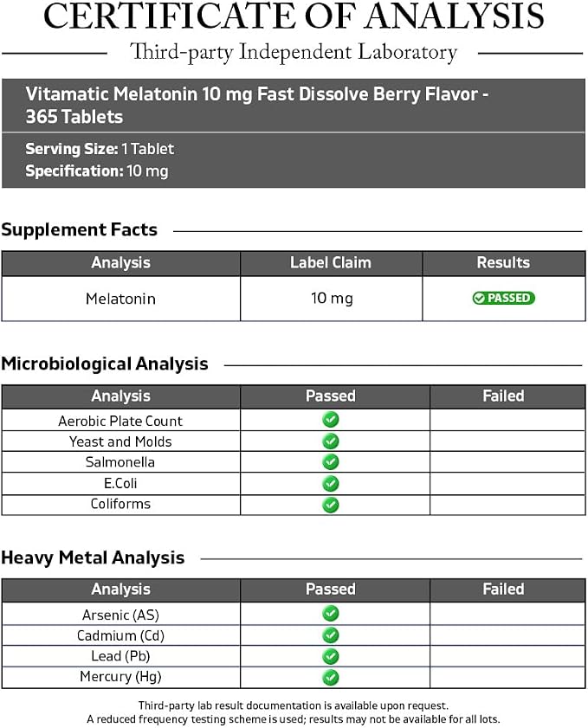The width and height of the screenshot is (588, 728).
Task: Click the Coliforms passed checkmark icon
Action: pyautogui.click(x=331, y=505)
